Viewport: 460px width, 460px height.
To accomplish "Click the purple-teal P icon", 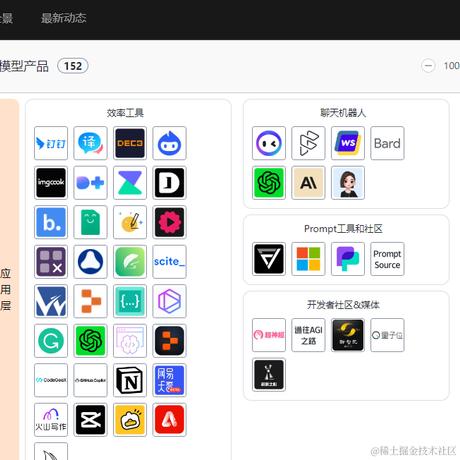I will (348, 259).
